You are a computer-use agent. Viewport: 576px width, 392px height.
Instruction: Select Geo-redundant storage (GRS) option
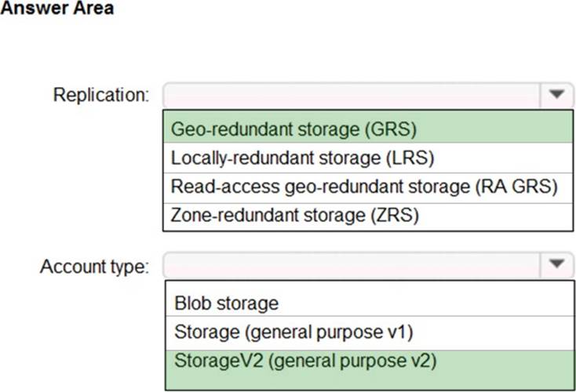293,129
